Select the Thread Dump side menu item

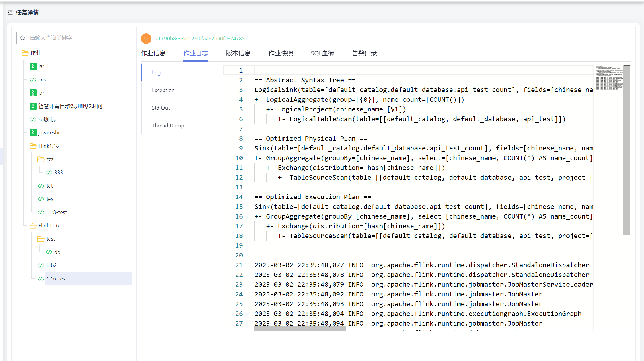coord(168,126)
